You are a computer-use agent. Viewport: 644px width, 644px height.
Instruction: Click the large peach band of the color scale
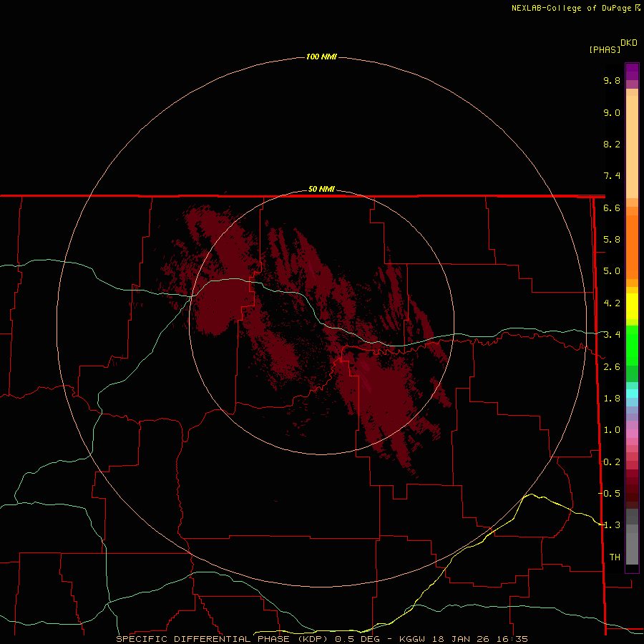pos(632,147)
